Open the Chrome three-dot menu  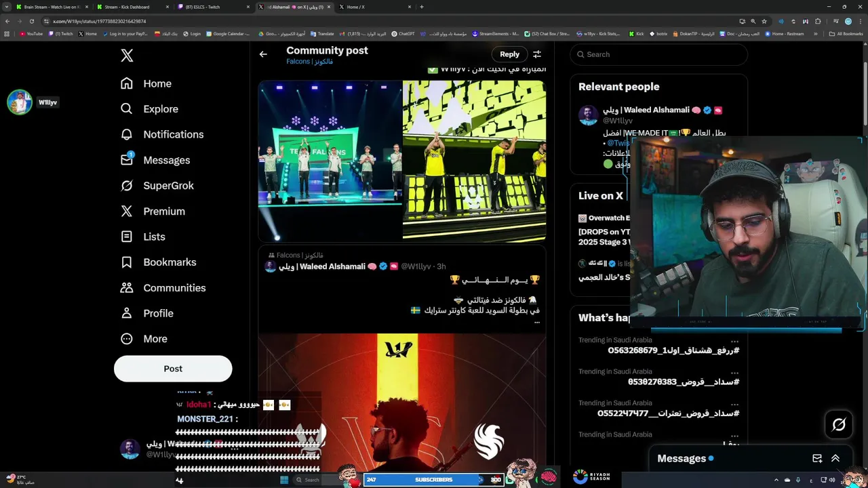point(861,21)
